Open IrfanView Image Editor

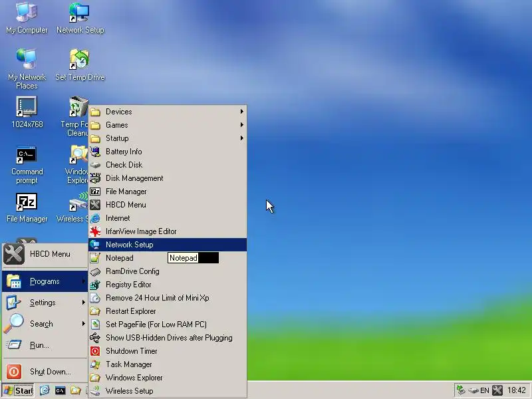(x=168, y=231)
